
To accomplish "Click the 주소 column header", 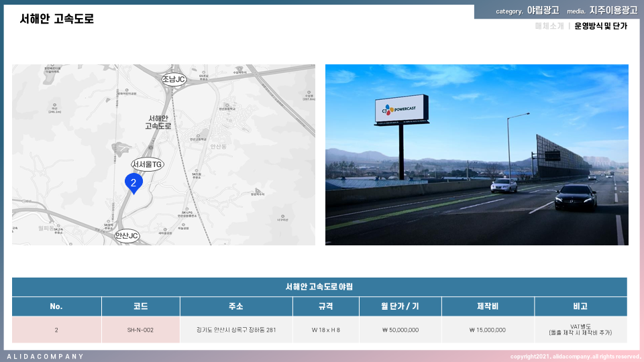I will (x=236, y=306).
